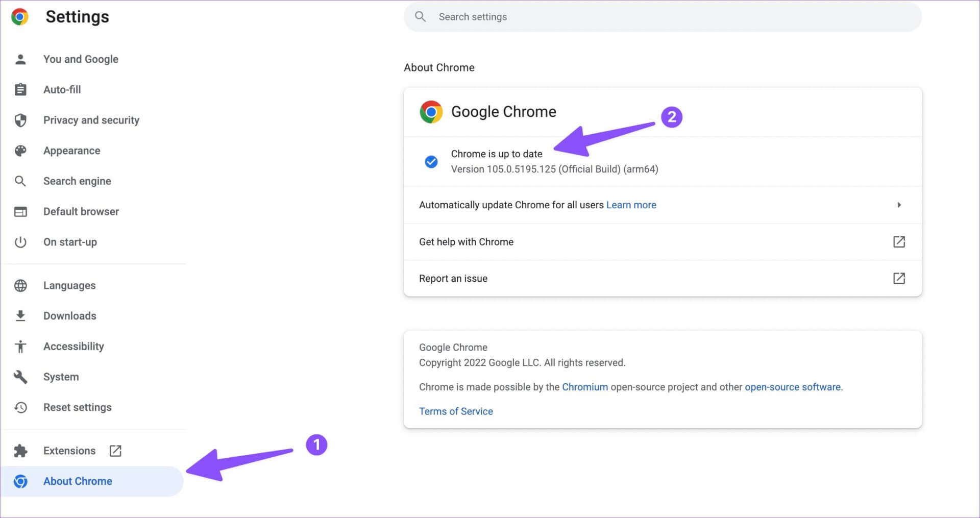This screenshot has width=980, height=518.
Task: Open You and Google settings
Action: click(81, 59)
